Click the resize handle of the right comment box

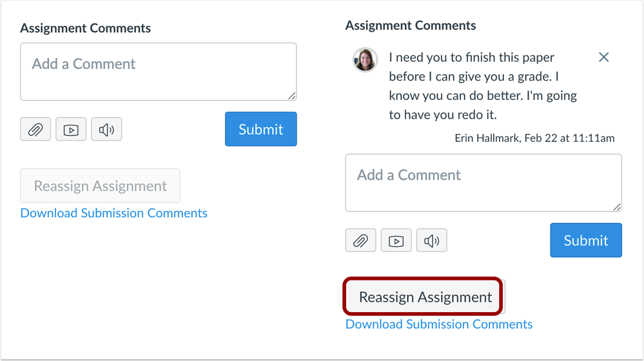(x=617, y=207)
